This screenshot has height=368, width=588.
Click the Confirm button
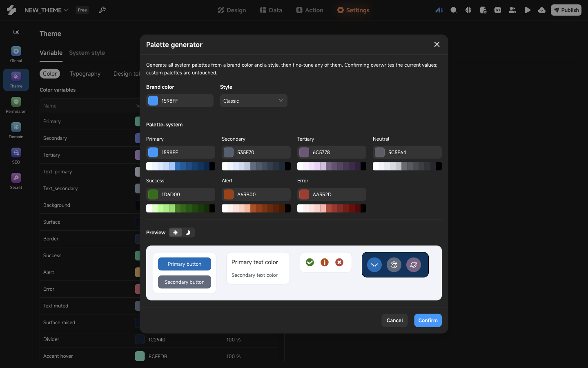coord(428,321)
